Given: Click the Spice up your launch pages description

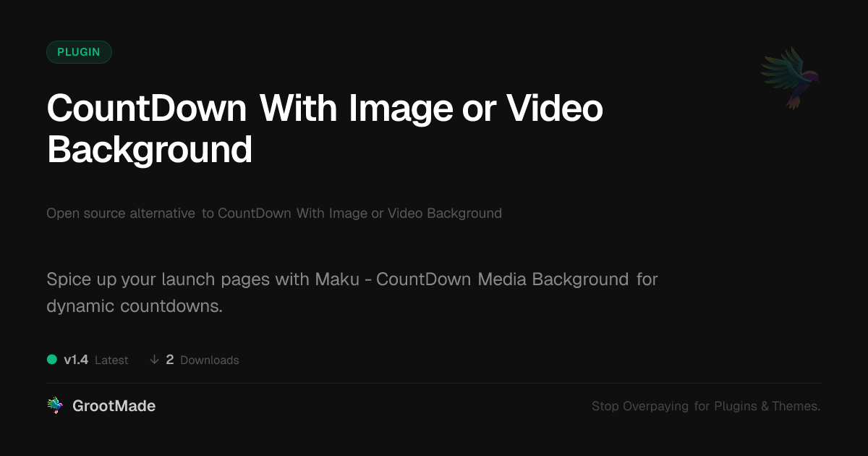Looking at the screenshot, I should [x=352, y=292].
